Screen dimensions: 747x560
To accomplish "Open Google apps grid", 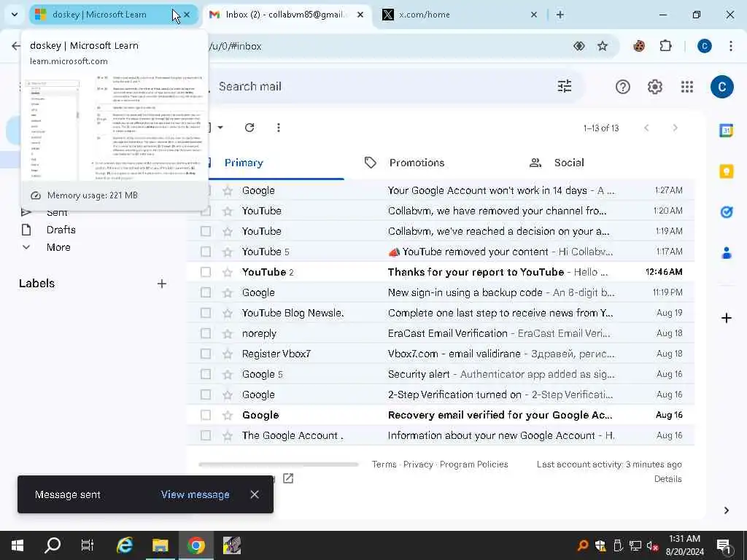I will click(x=687, y=87).
